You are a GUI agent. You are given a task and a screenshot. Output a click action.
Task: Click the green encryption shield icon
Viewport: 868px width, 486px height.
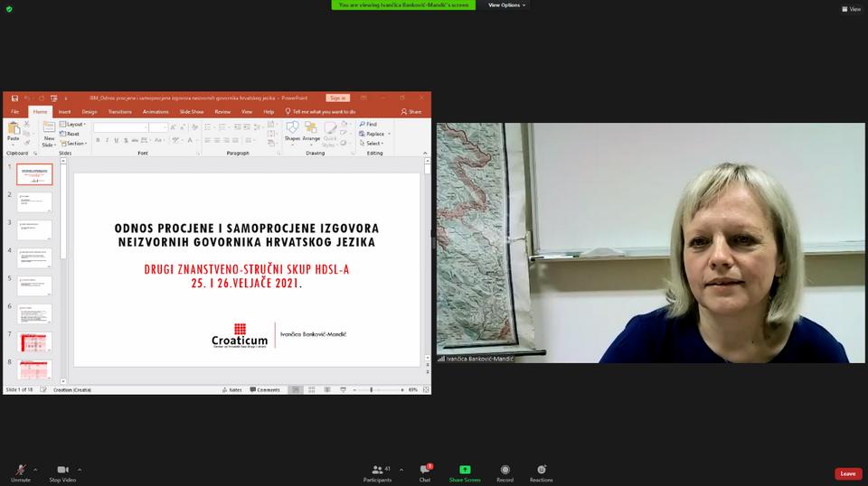click(x=9, y=9)
